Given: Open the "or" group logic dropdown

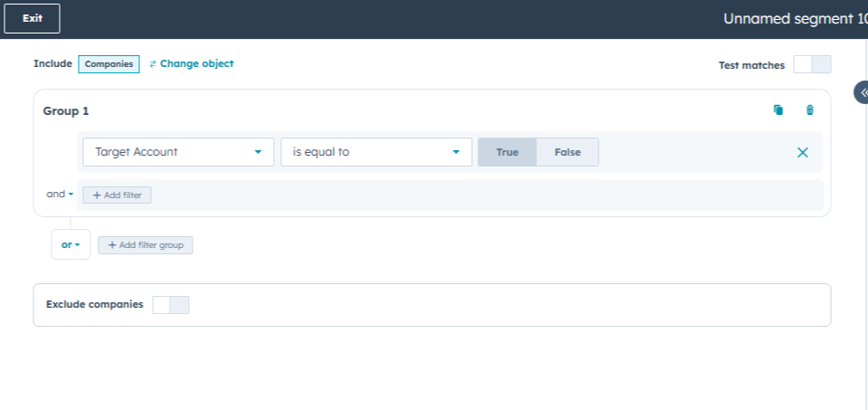Looking at the screenshot, I should pos(71,245).
